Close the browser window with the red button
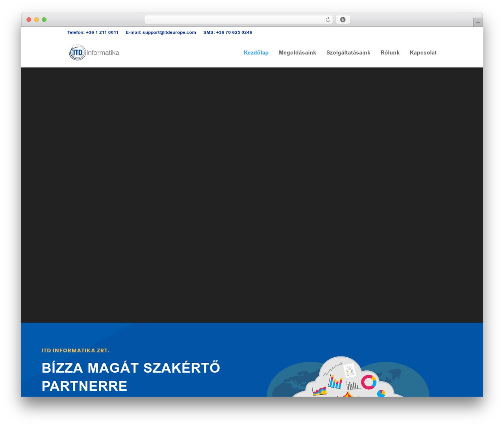 point(29,20)
